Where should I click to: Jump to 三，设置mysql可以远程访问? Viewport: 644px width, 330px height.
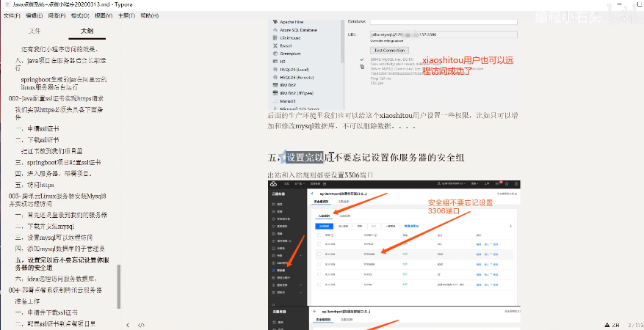(x=54, y=238)
